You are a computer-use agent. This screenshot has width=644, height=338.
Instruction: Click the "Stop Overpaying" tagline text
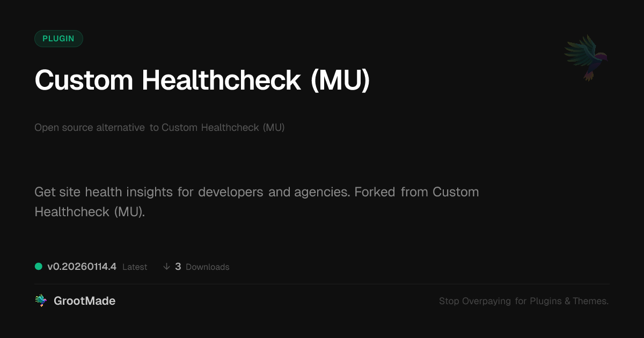tap(475, 301)
